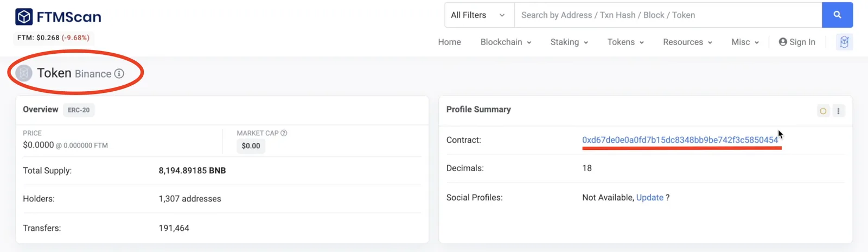868x252 pixels.
Task: Open the All Filters dropdown
Action: click(479, 15)
